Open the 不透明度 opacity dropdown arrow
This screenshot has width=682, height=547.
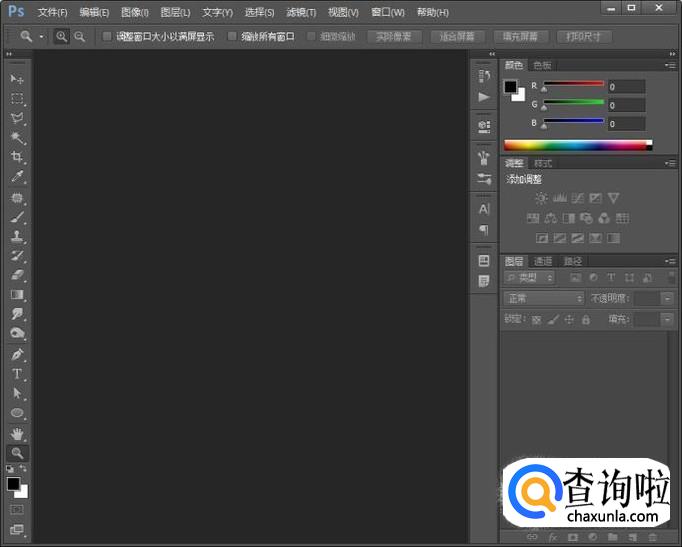(667, 298)
